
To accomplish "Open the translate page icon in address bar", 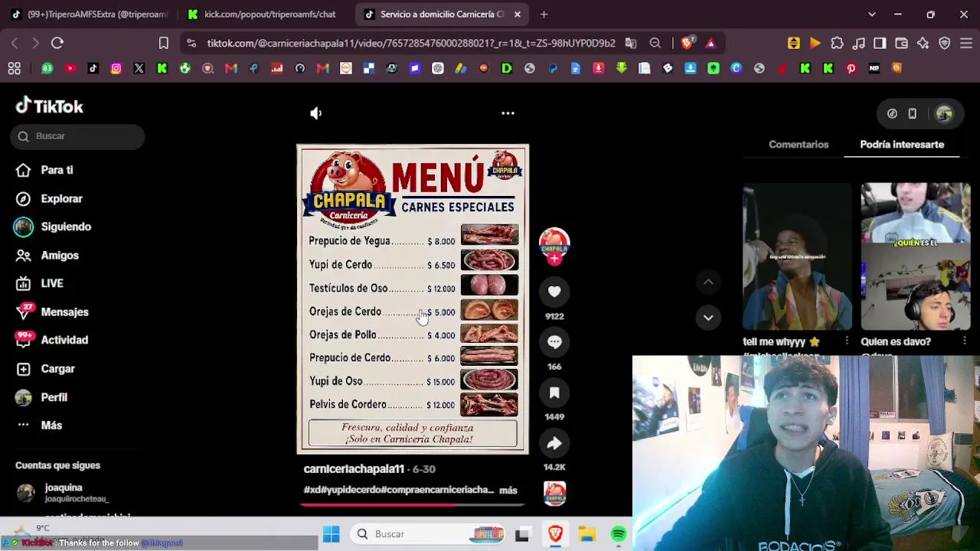I will pyautogui.click(x=631, y=44).
